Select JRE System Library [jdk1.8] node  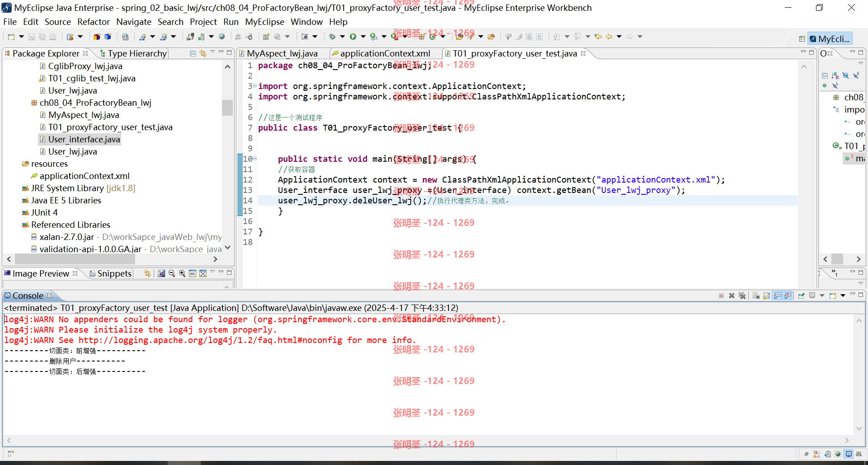(x=83, y=188)
